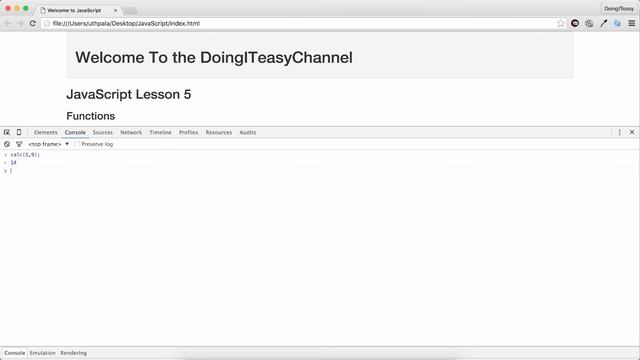Click the grey gear-like extension icon
This screenshot has width=640, height=360.
tap(589, 23)
